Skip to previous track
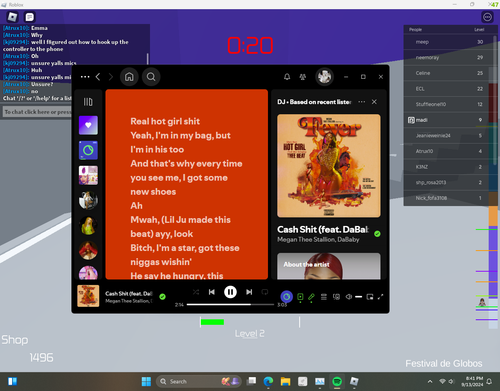 pos(212,292)
